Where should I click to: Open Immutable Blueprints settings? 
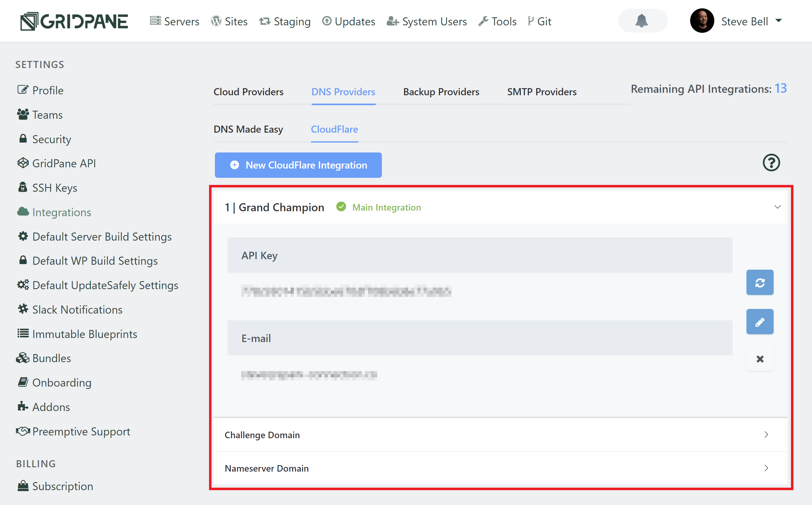tap(77, 334)
